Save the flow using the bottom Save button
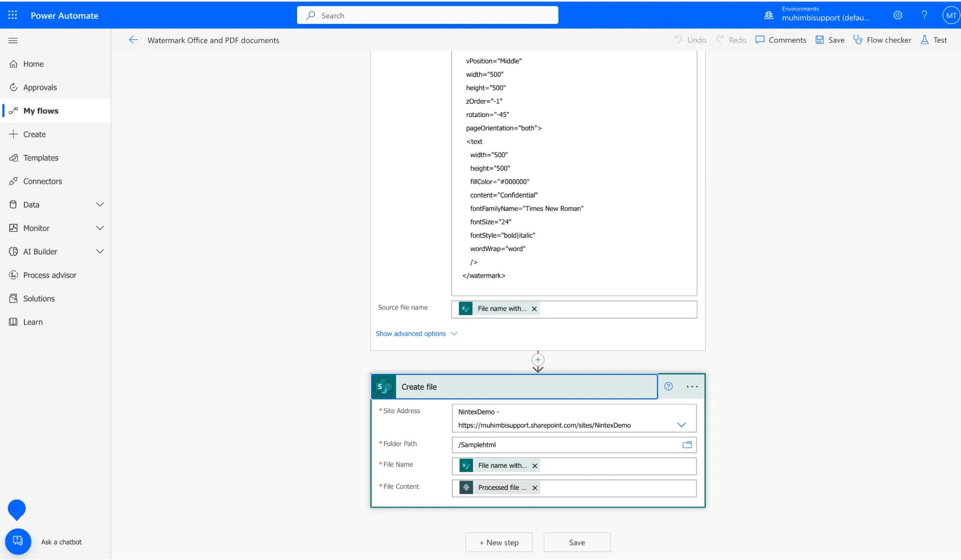Image resolution: width=961 pixels, height=560 pixels. point(576,542)
